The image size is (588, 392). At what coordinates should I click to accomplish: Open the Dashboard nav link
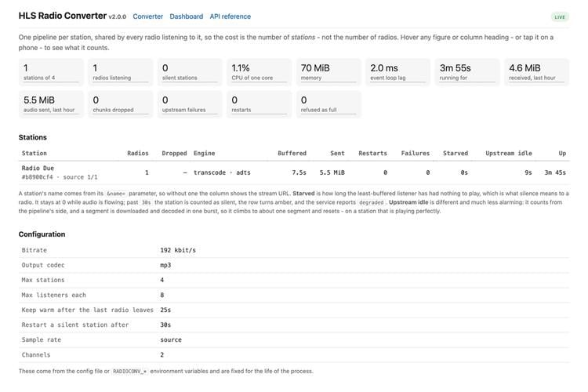pos(186,16)
